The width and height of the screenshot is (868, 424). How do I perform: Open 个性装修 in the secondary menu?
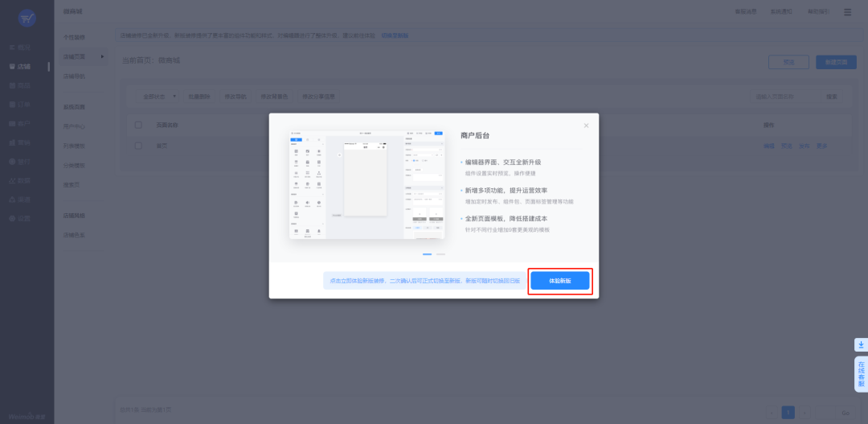click(74, 37)
